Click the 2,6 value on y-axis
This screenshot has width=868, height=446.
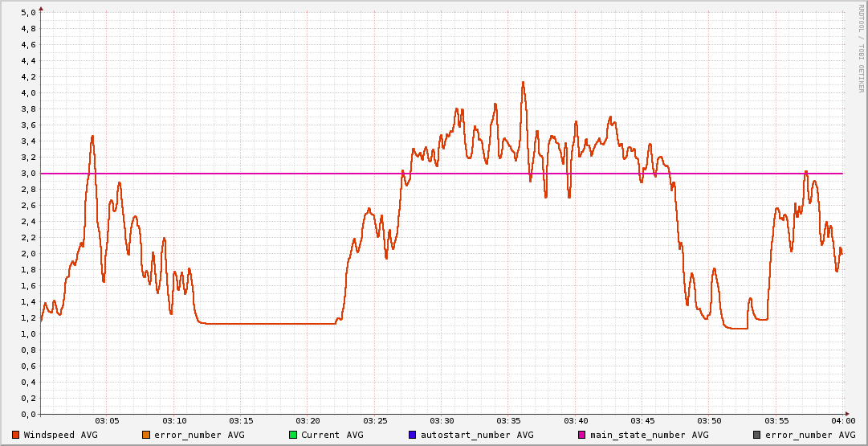pyautogui.click(x=30, y=206)
